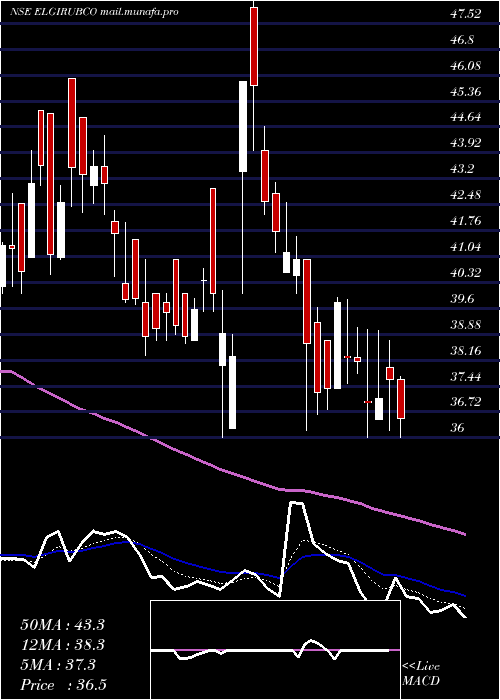Click the 44.64 price axis label
The height and width of the screenshot is (700, 500).
[x=466, y=117]
